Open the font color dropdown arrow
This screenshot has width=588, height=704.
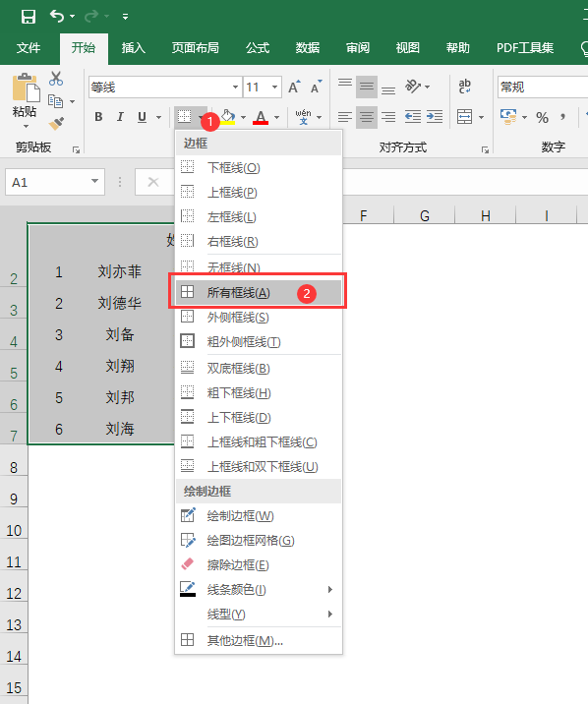pyautogui.click(x=277, y=118)
